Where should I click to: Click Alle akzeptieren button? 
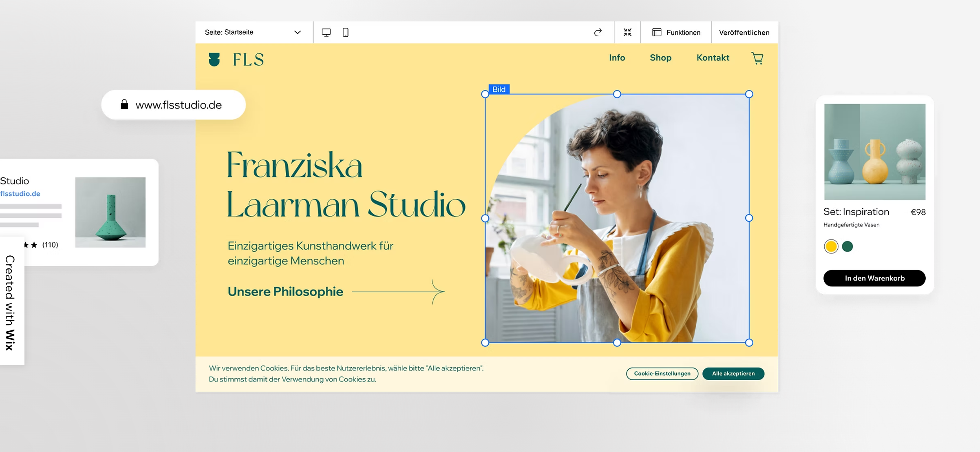733,374
